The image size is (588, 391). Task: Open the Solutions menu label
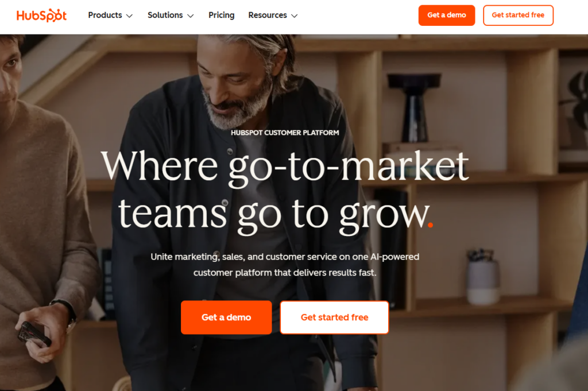tap(165, 15)
